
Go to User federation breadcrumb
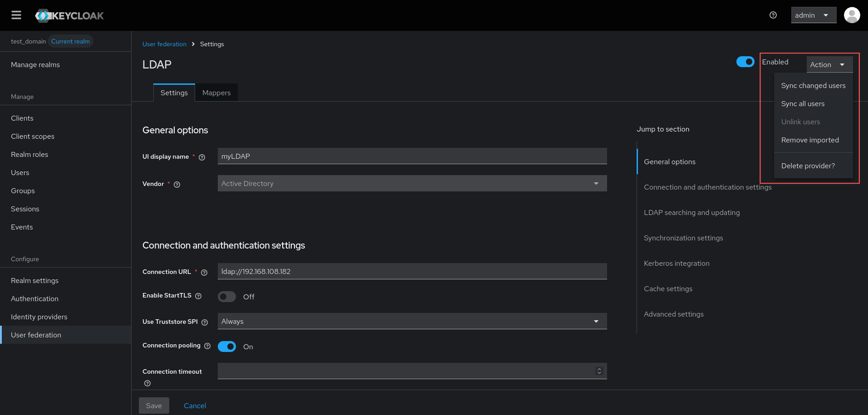pyautogui.click(x=164, y=44)
